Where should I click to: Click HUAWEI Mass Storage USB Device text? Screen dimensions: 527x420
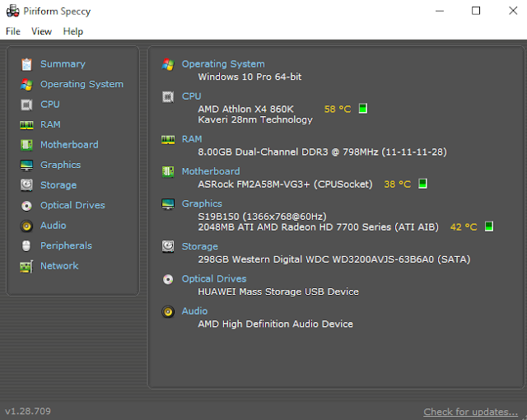pos(278,292)
